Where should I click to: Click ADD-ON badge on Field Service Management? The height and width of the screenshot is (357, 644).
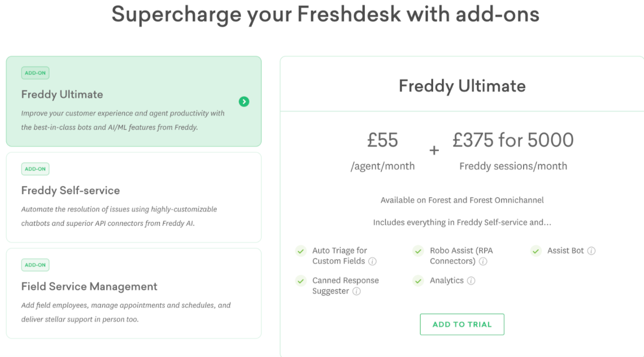35,265
